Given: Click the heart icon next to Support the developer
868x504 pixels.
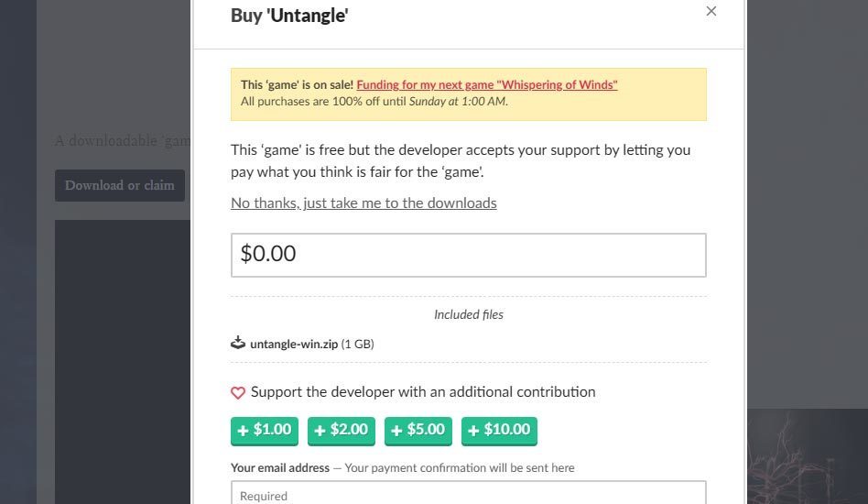Looking at the screenshot, I should coord(238,393).
